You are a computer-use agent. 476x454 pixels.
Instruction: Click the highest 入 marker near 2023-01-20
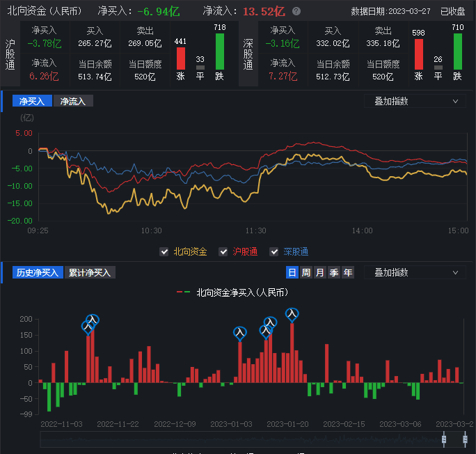[292, 315]
